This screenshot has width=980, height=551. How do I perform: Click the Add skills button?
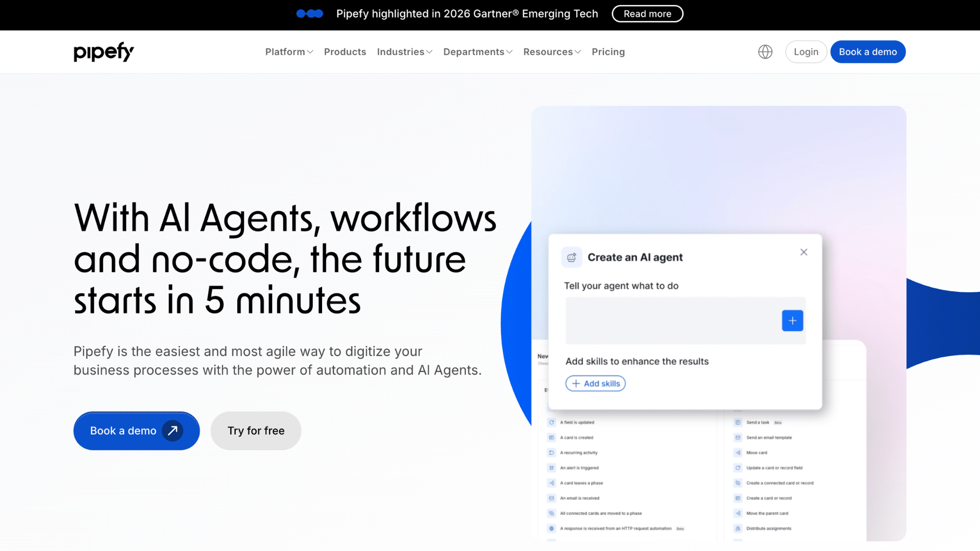pos(595,383)
